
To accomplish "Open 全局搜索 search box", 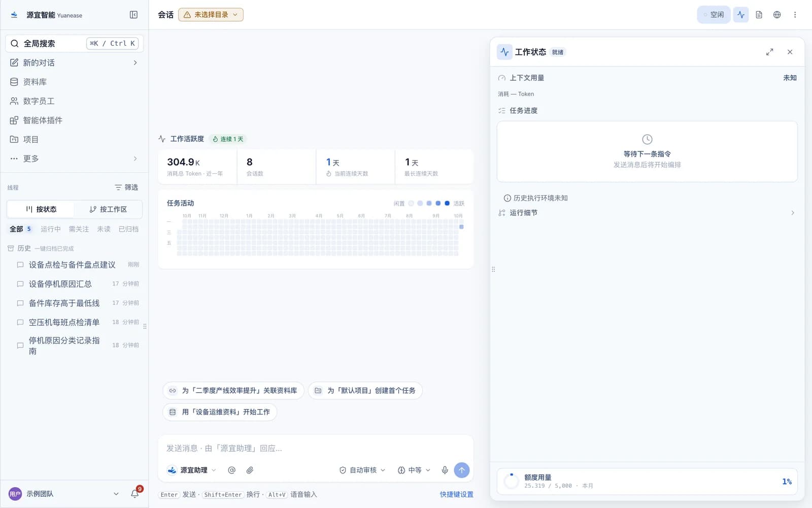I will pyautogui.click(x=75, y=43).
